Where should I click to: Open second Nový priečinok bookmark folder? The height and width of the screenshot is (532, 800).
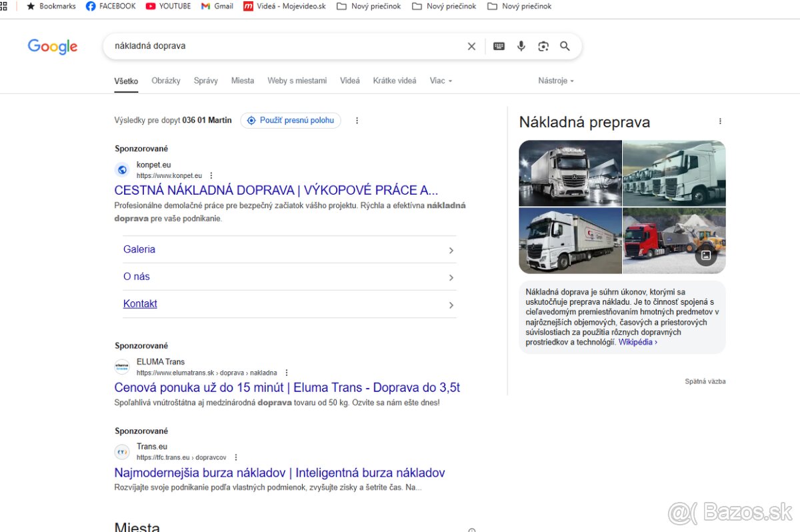(444, 6)
